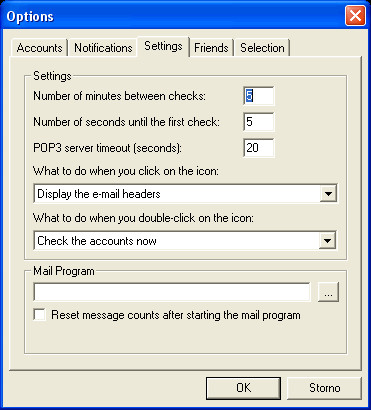Click the Mail Program path field
Viewport: 371px width, 410px height.
tap(172, 292)
